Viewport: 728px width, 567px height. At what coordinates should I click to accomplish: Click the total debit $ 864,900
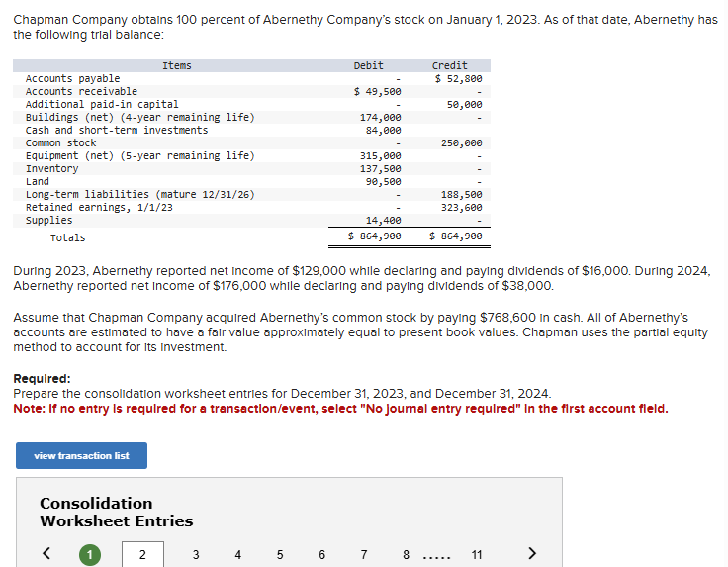click(374, 236)
